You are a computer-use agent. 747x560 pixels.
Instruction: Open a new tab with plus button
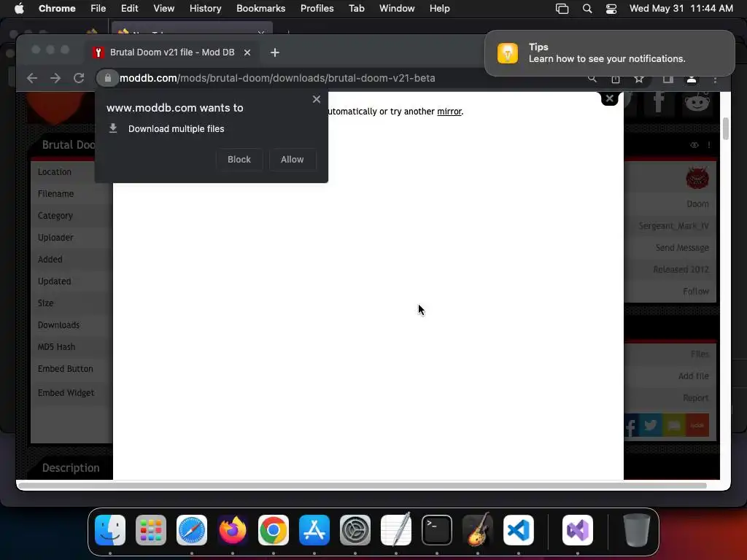click(275, 52)
